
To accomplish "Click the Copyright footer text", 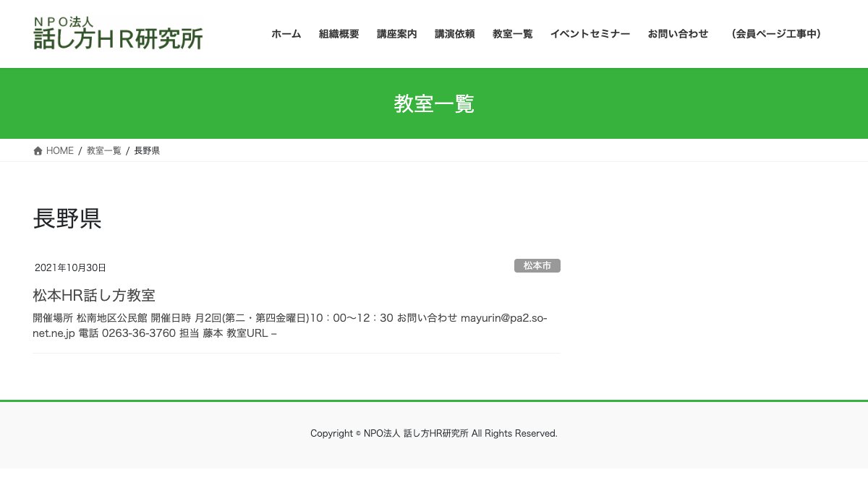I will [x=434, y=433].
